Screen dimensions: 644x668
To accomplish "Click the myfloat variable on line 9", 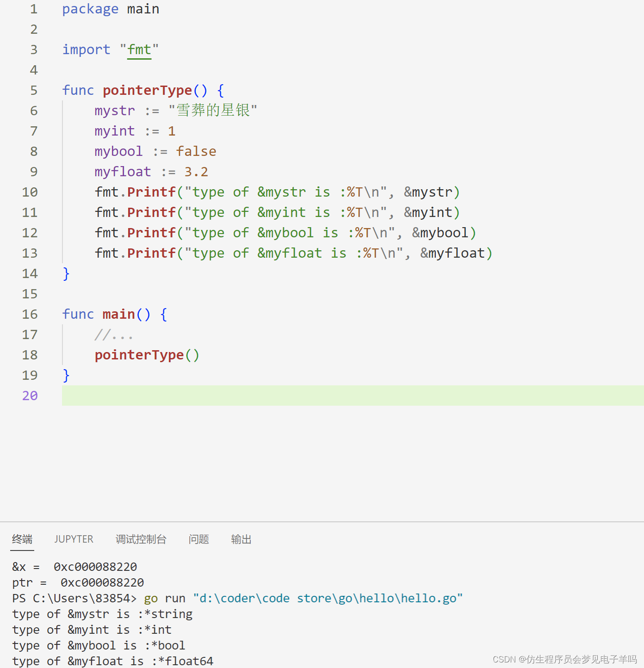I will pyautogui.click(x=123, y=172).
